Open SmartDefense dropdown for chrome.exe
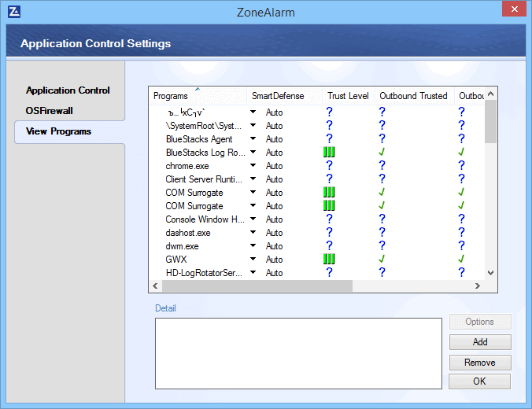Screen dimensions: 532x409 253,165
